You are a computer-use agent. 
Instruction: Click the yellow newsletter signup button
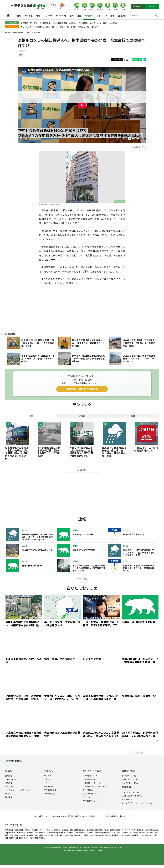coord(82,389)
